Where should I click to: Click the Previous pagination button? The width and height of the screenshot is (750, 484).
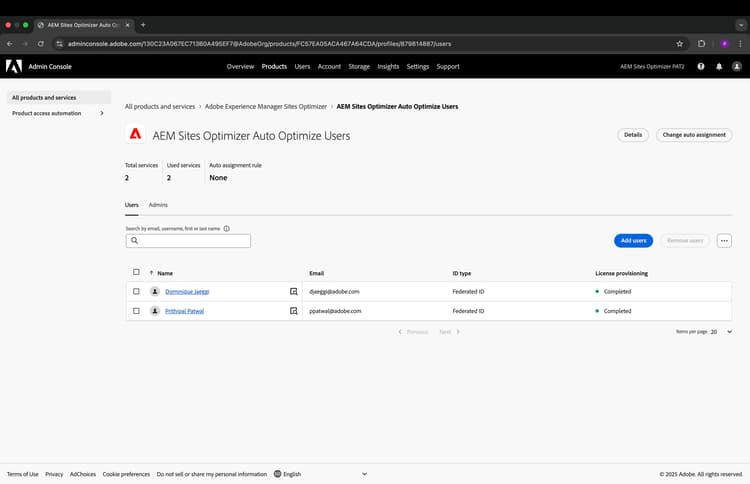click(x=413, y=332)
